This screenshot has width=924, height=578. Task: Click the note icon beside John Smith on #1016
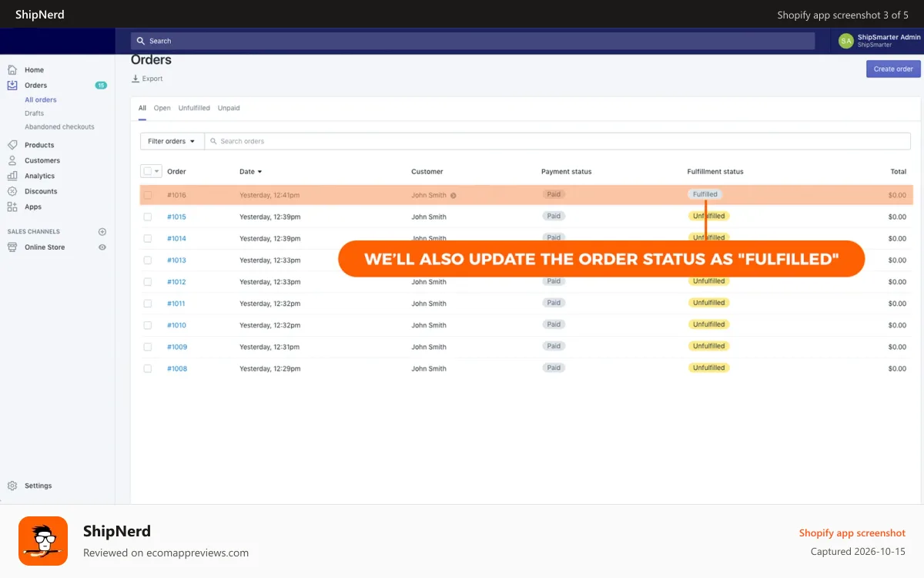454,196
